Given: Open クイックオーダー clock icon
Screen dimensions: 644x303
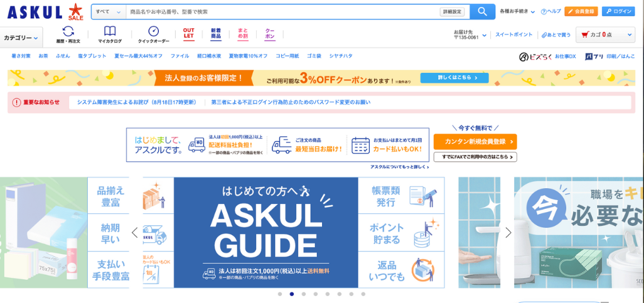Looking at the screenshot, I should coord(153,35).
